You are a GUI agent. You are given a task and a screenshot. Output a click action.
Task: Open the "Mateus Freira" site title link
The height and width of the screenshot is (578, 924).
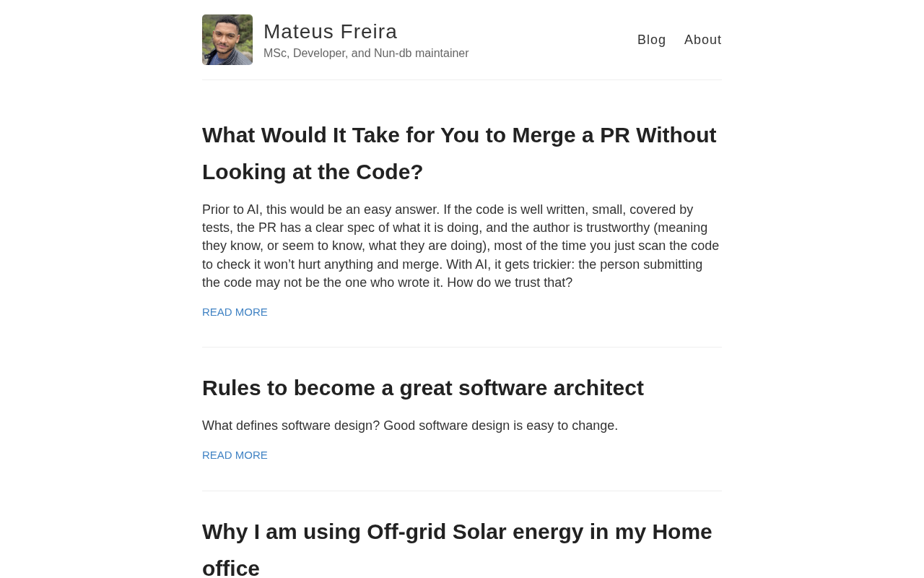click(330, 31)
